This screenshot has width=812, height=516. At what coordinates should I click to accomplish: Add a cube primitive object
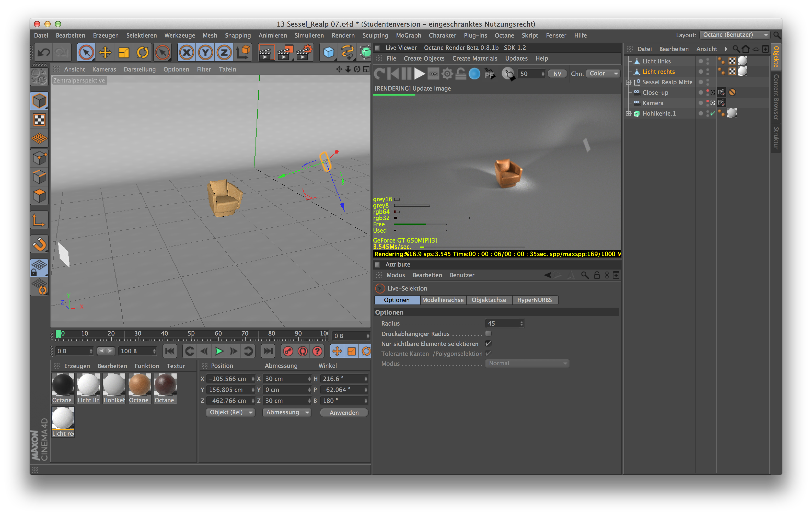click(x=328, y=52)
